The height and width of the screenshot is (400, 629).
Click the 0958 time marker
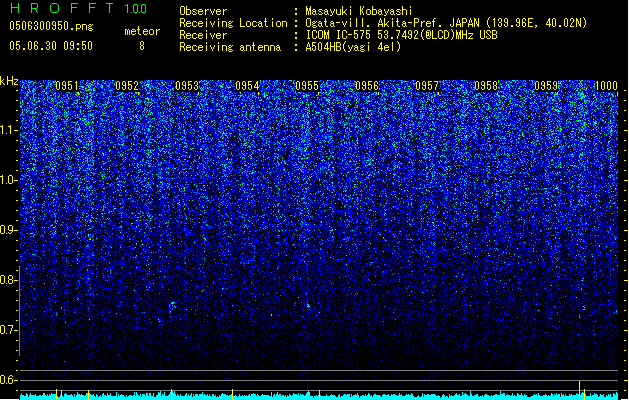pyautogui.click(x=486, y=86)
